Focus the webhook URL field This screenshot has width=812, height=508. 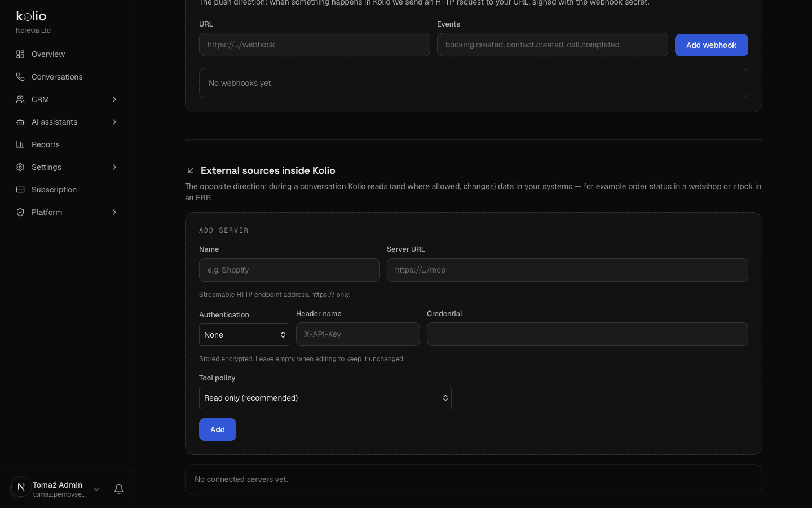click(315, 45)
